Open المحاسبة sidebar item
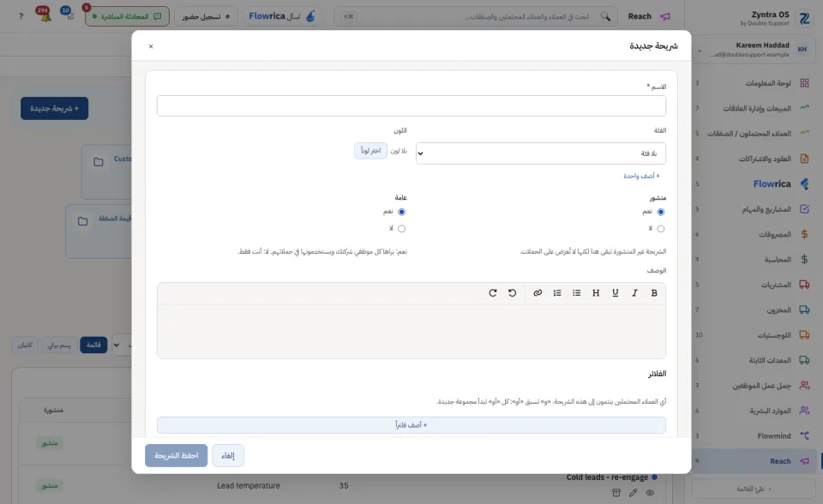This screenshot has height=504, width=823. pyautogui.click(x=754, y=260)
